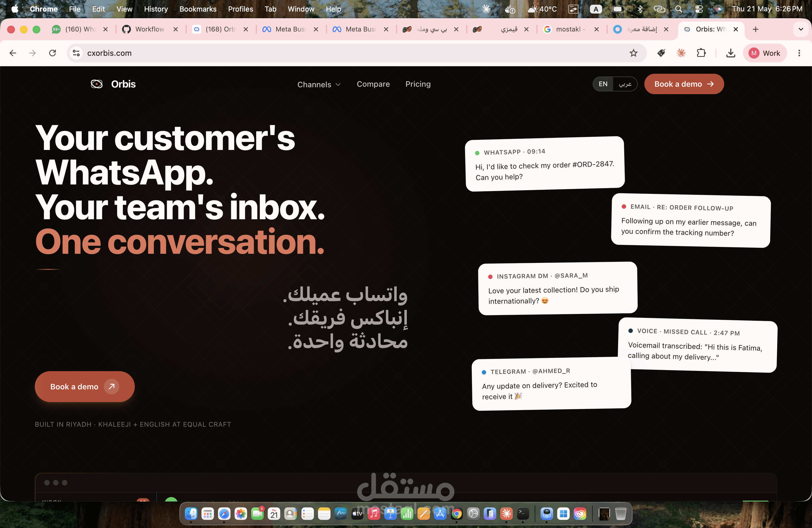Image resolution: width=812 pixels, height=528 pixels.
Task: Click the WhatsApp message card
Action: click(x=545, y=164)
